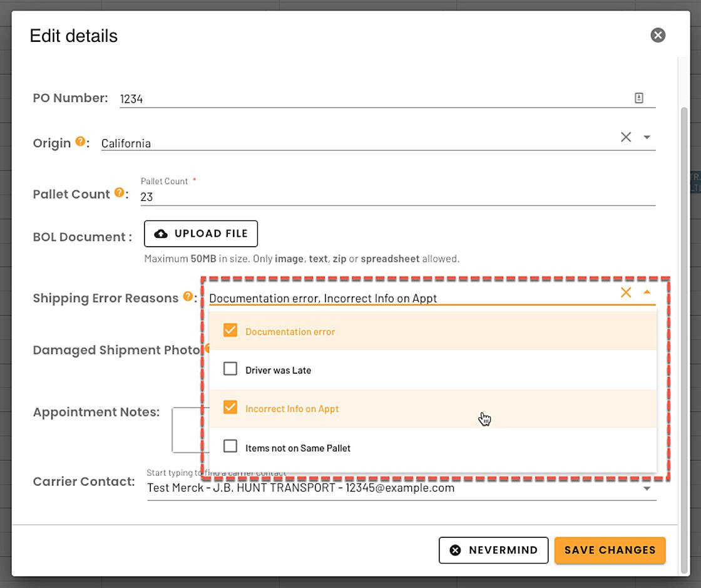Collapse the Shipping Error Reasons dropdown
The image size is (701, 588).
(x=647, y=292)
